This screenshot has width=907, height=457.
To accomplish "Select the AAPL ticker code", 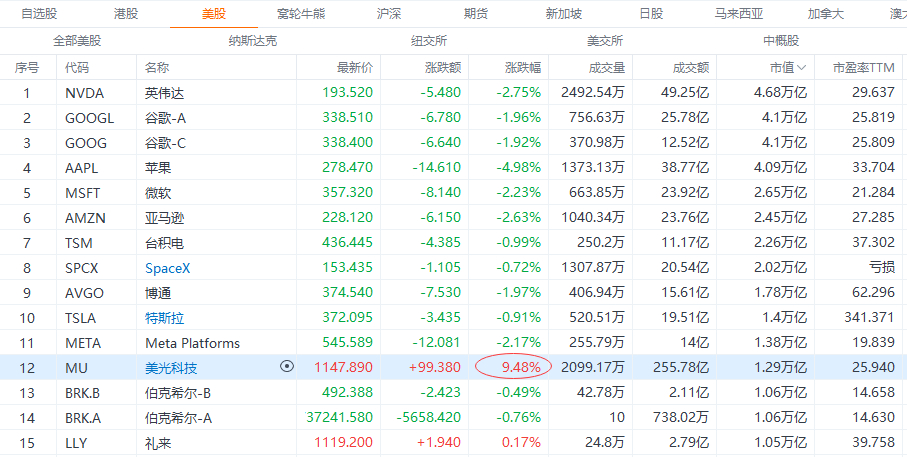I will (82, 168).
